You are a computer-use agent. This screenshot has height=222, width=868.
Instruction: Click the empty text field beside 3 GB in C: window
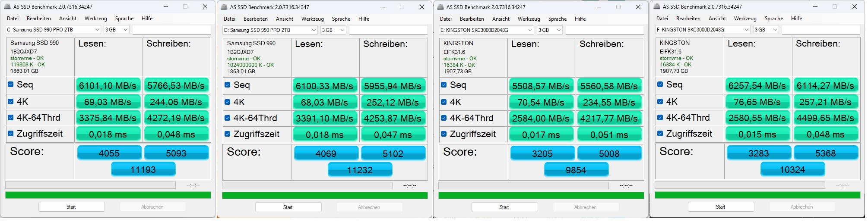coord(171,30)
